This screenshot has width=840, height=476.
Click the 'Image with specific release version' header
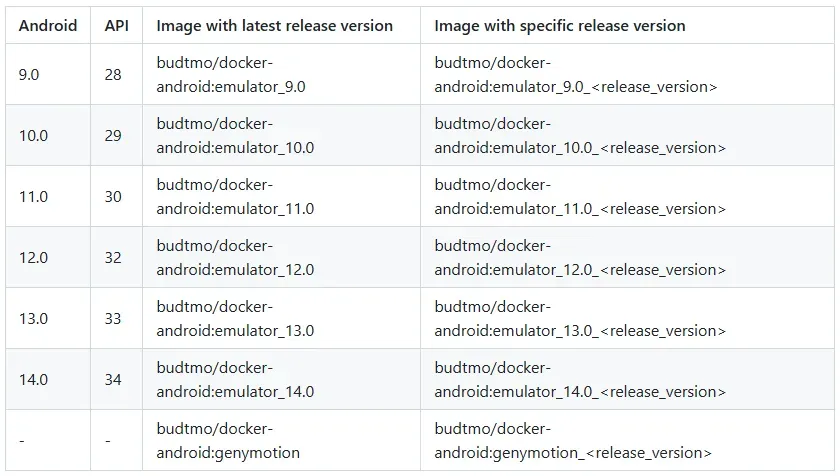[x=560, y=26]
